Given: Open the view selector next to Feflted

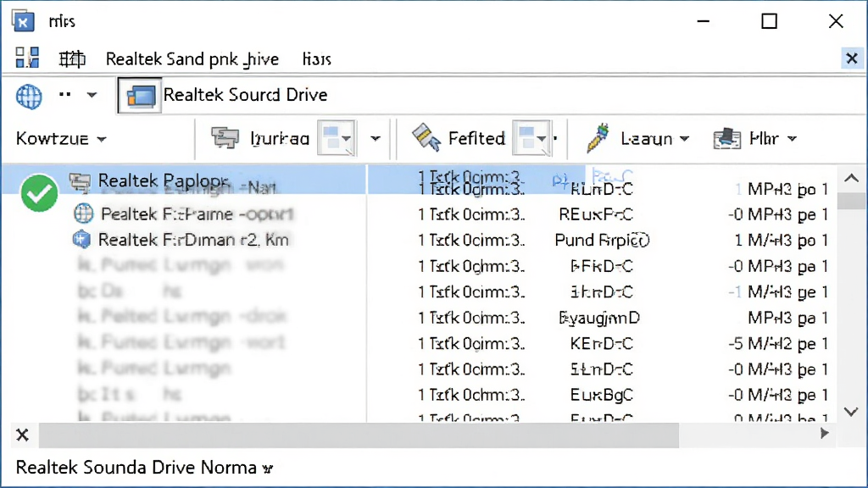Looking at the screenshot, I should tap(532, 138).
